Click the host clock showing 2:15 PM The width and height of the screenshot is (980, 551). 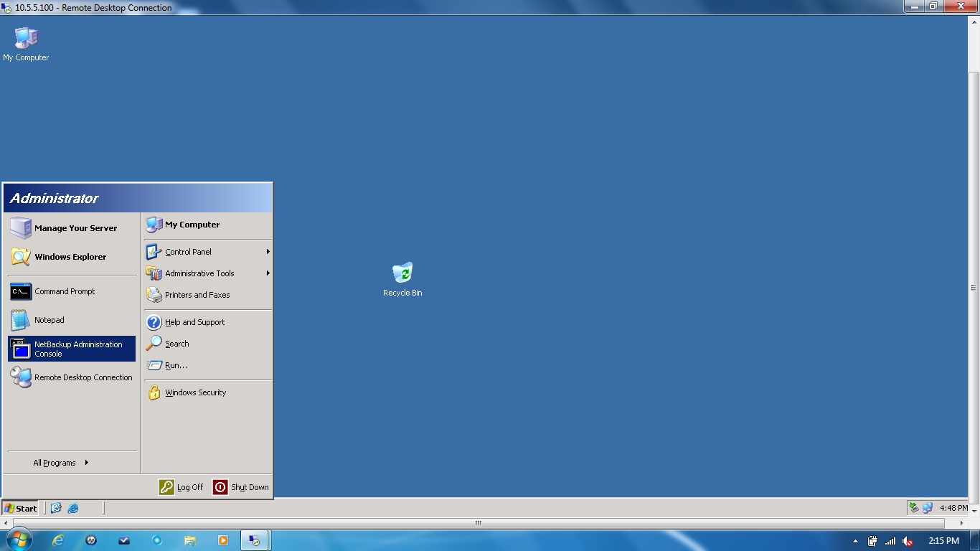coord(943,541)
